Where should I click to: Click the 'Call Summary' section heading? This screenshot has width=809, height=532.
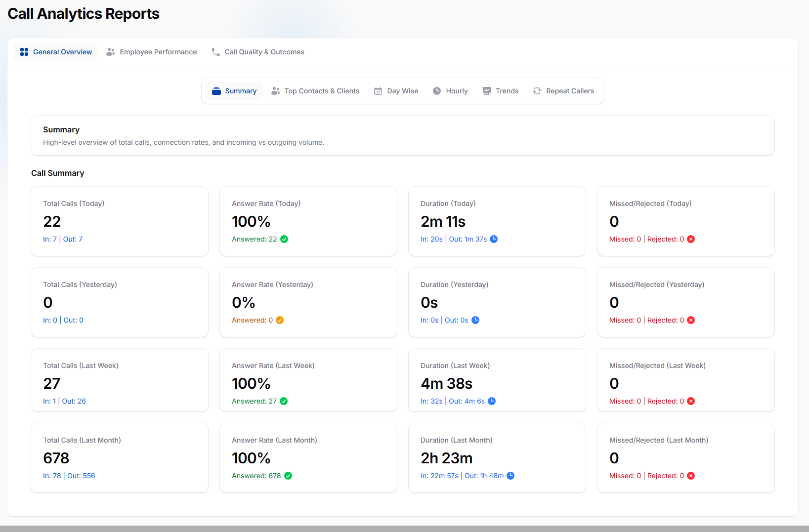[x=58, y=173]
